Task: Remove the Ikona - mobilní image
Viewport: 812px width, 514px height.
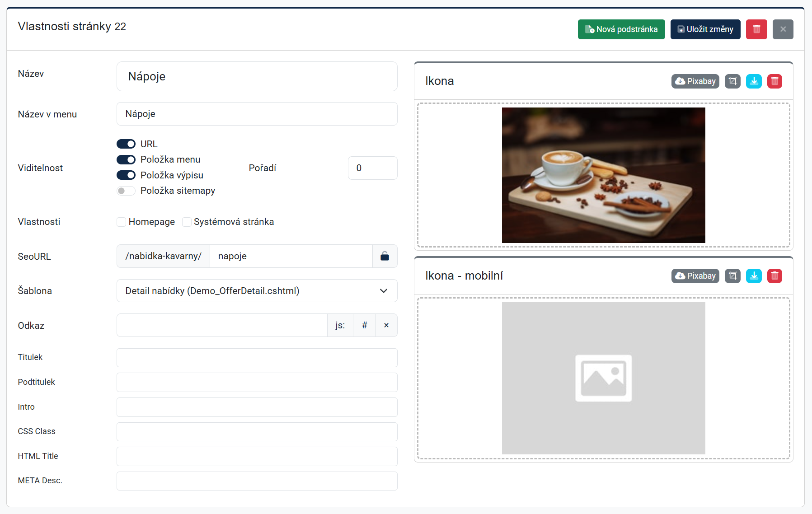Action: coord(775,276)
